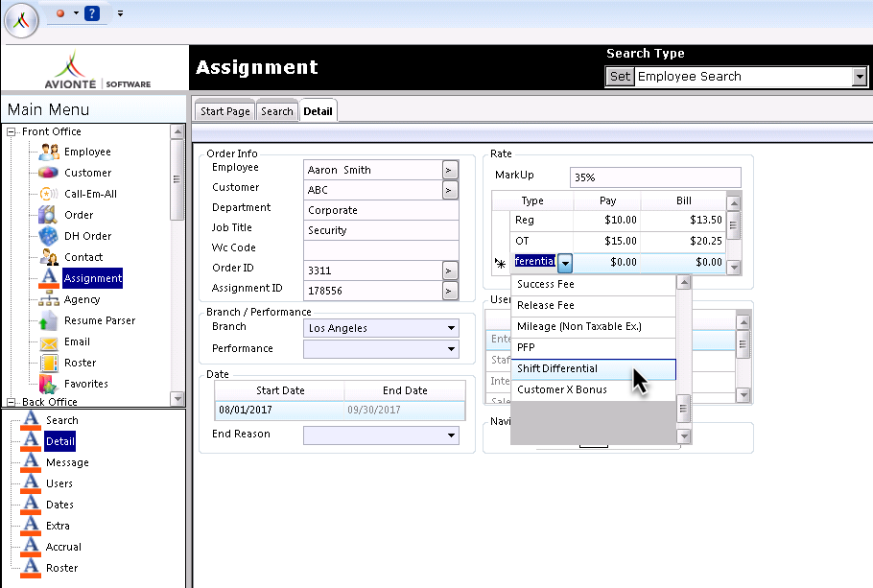This screenshot has width=873, height=588.
Task: Click the End Date cell 09/30/2017
Action: pos(405,411)
